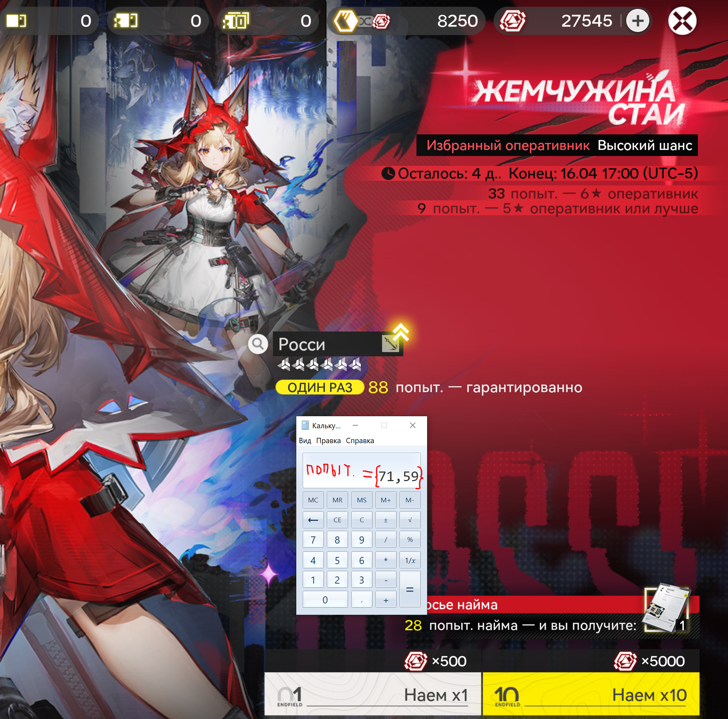Click the plus + calculator button

pos(386,600)
